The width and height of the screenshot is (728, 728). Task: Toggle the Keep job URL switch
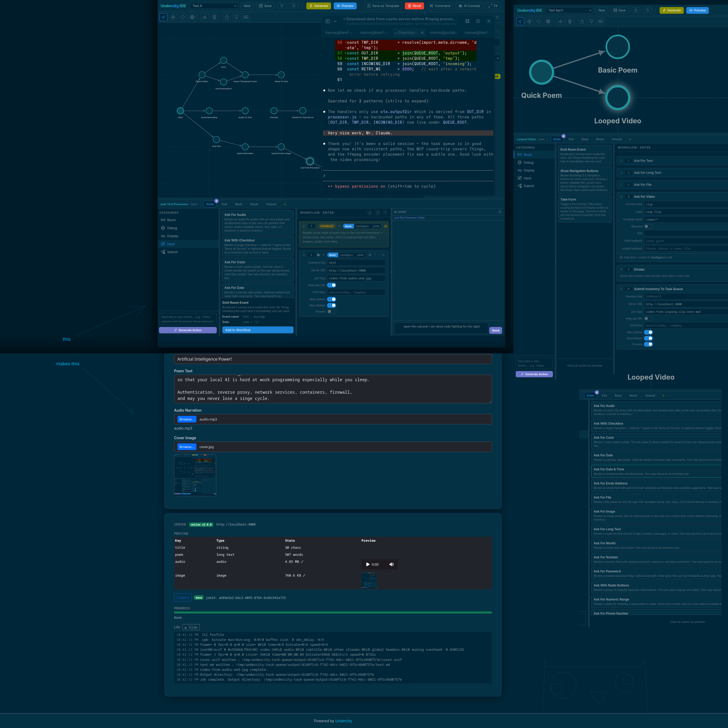(331, 285)
